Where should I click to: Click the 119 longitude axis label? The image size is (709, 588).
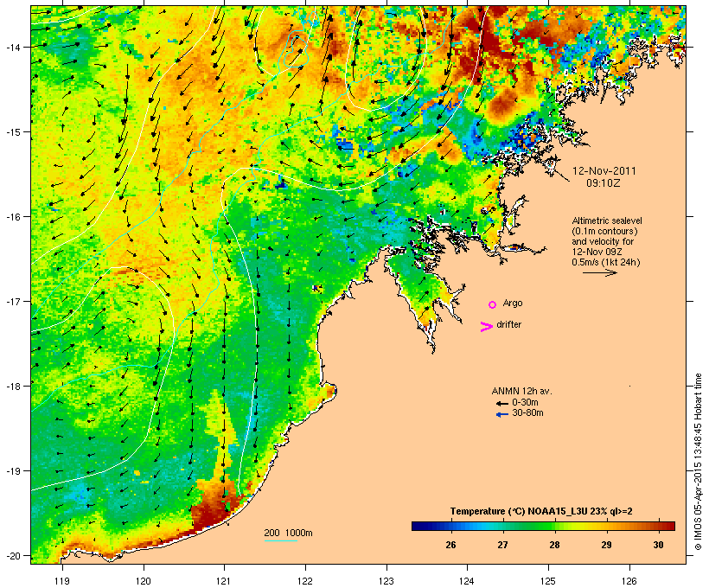click(x=62, y=581)
